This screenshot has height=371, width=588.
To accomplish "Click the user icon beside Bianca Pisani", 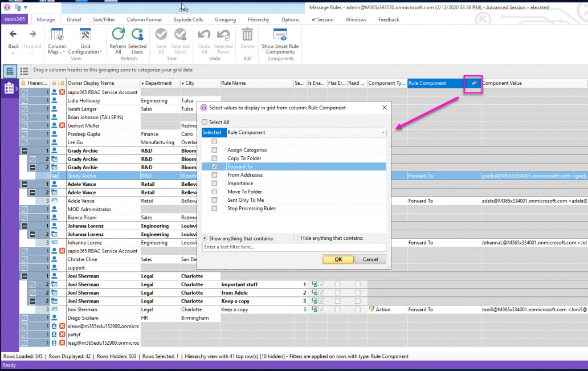I will pyautogui.click(x=54, y=218).
